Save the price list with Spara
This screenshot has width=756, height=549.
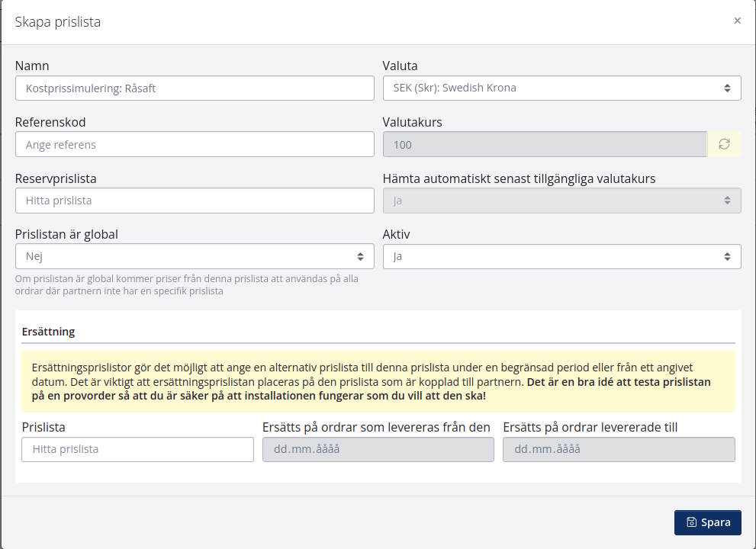[707, 522]
